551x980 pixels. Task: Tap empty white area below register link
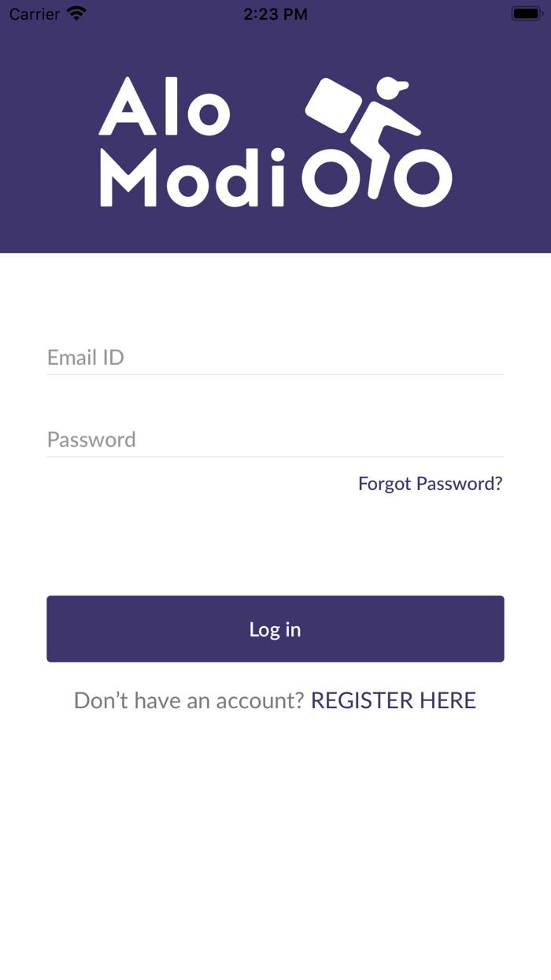(275, 851)
